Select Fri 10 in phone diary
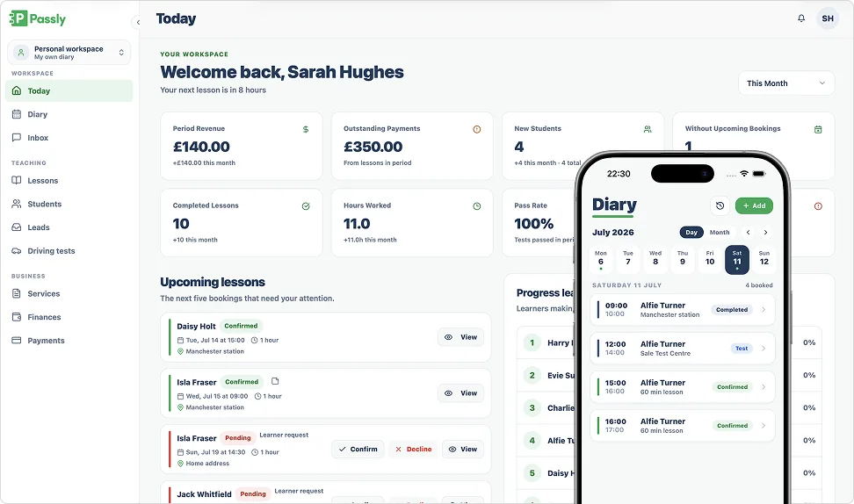The width and height of the screenshot is (854, 504). 710,260
